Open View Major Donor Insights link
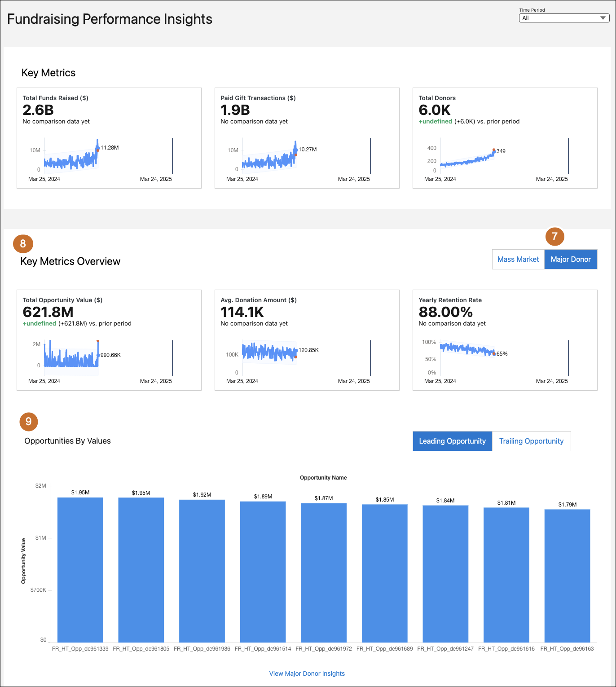 tap(307, 674)
